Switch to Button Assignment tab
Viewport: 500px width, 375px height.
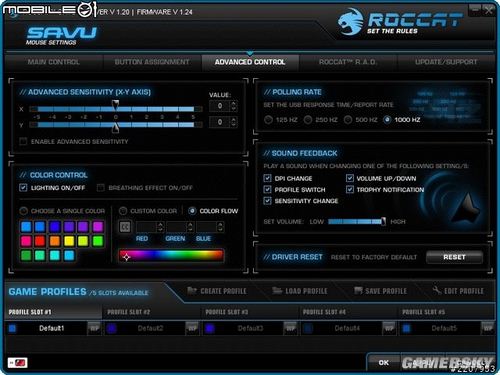point(152,62)
